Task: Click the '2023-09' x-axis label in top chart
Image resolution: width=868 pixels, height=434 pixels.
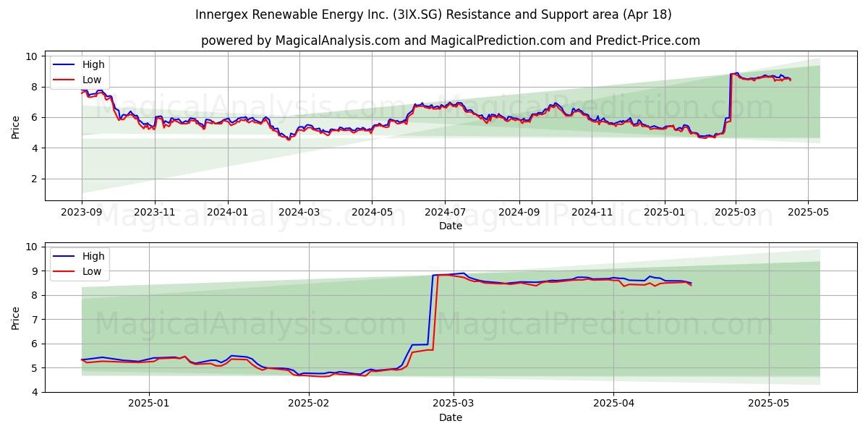Action: pos(82,213)
